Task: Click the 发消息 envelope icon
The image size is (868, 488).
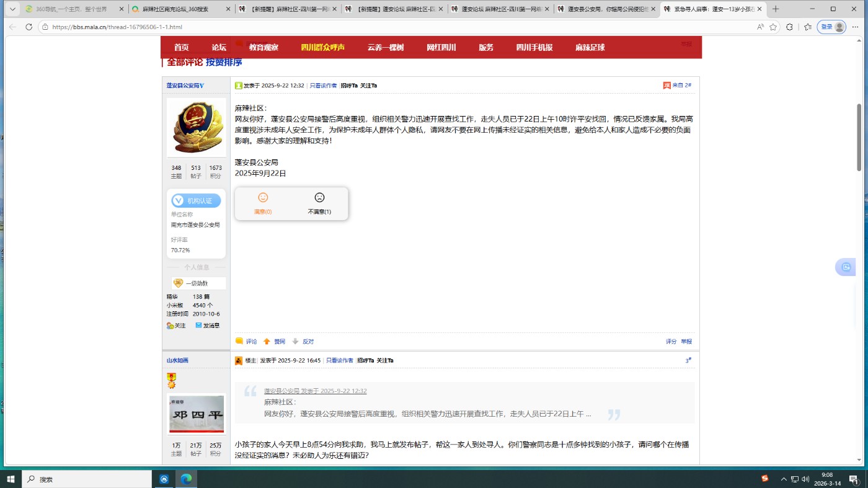Action: click(198, 325)
